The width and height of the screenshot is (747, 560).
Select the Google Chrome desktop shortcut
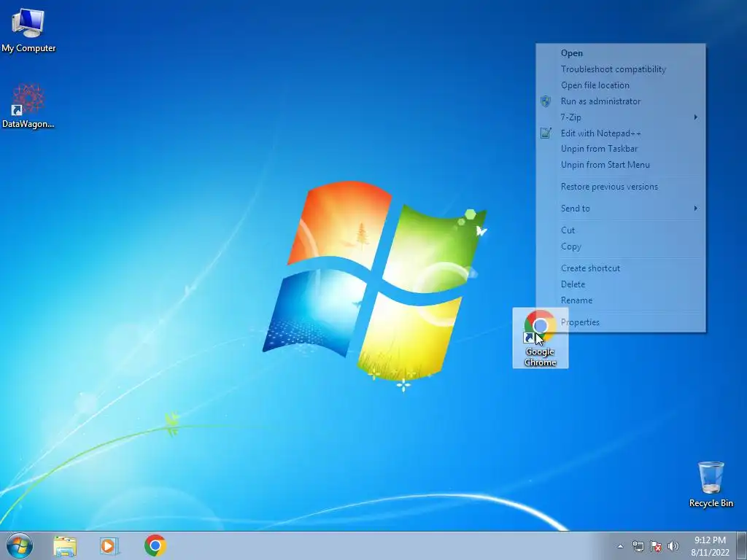pyautogui.click(x=541, y=338)
